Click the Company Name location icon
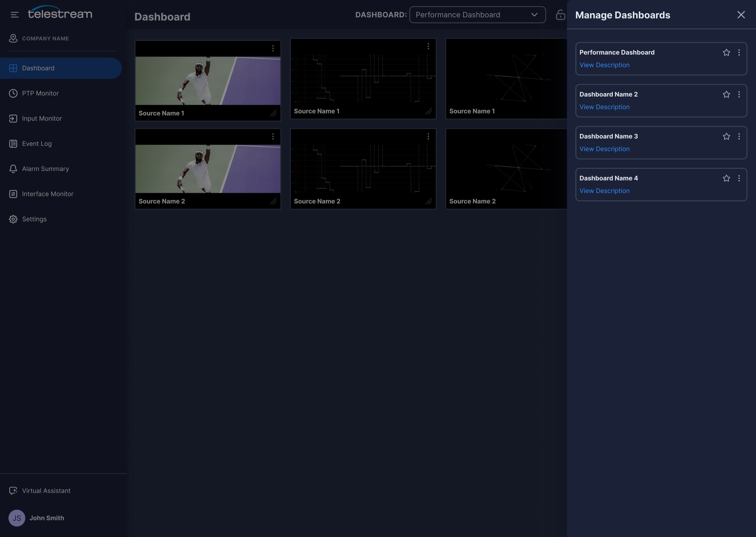This screenshot has height=537, width=756. (x=13, y=38)
